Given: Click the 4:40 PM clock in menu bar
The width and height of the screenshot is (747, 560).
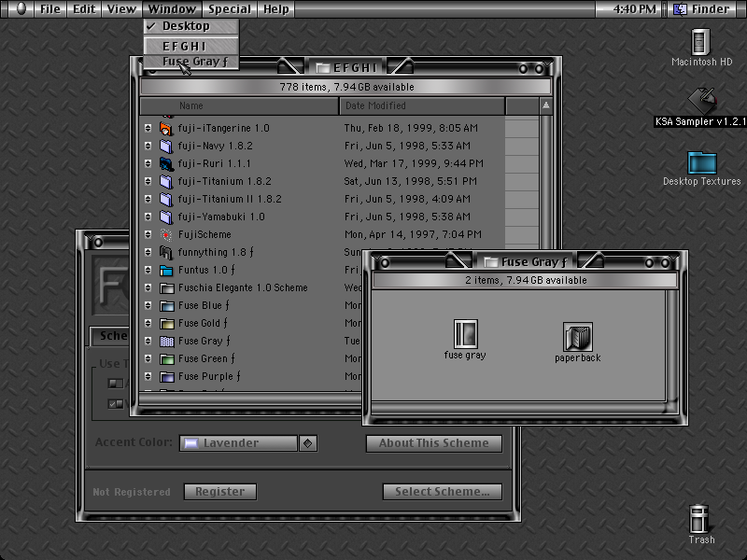Looking at the screenshot, I should (x=635, y=8).
